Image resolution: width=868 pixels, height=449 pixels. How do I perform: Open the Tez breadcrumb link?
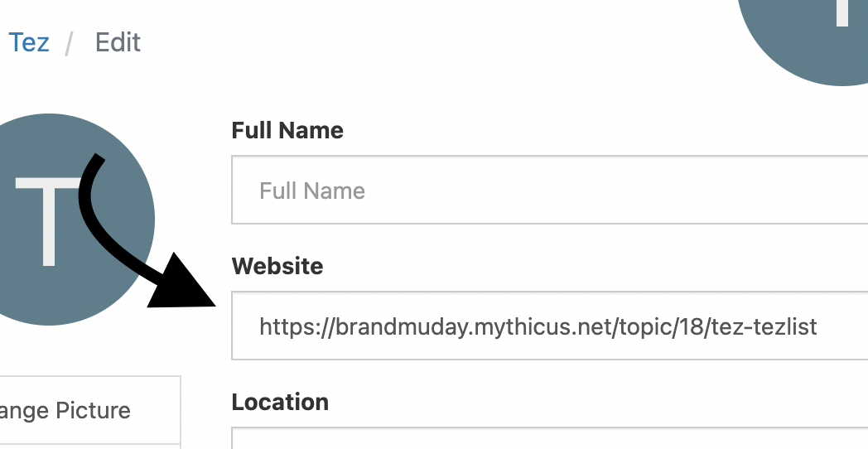click(29, 42)
